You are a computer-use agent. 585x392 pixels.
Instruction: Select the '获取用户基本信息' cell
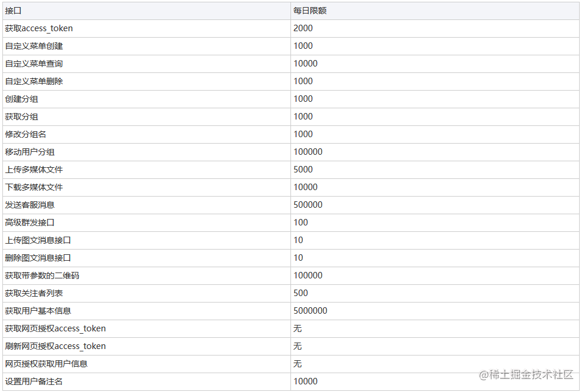tap(147, 311)
